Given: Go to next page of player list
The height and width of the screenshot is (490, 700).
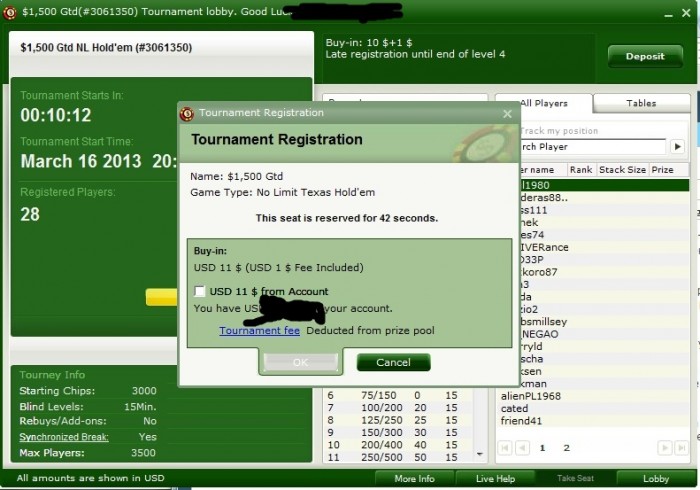Looking at the screenshot, I should pos(664,448).
